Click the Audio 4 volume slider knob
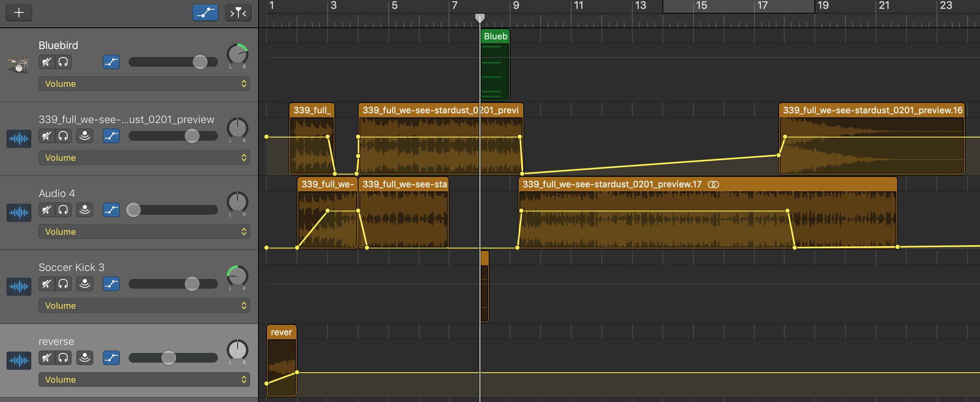 133,210
